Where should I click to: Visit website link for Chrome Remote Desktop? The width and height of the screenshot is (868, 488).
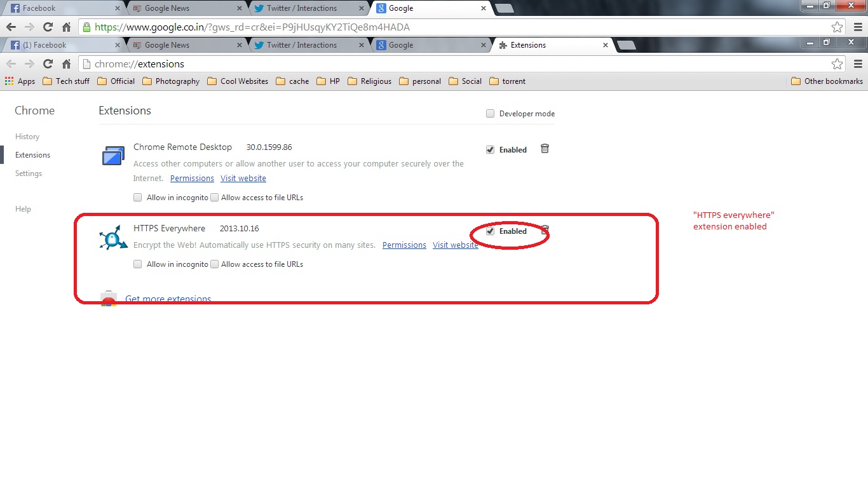tap(243, 179)
